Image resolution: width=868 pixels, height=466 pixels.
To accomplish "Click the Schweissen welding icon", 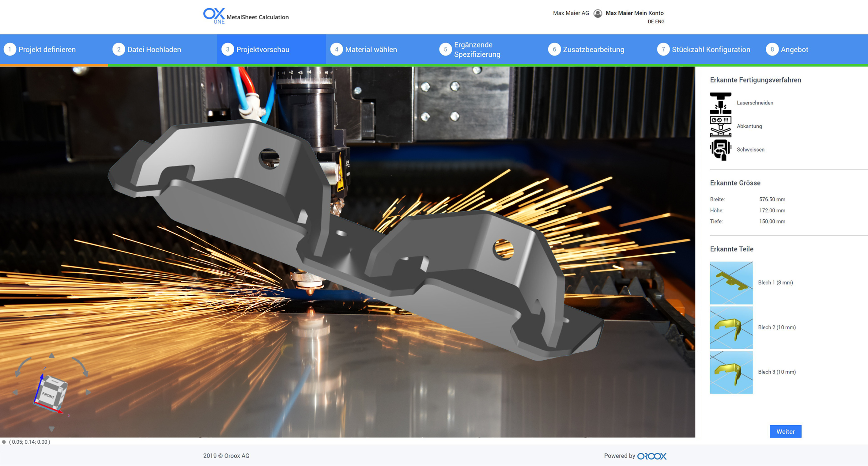I will [720, 150].
